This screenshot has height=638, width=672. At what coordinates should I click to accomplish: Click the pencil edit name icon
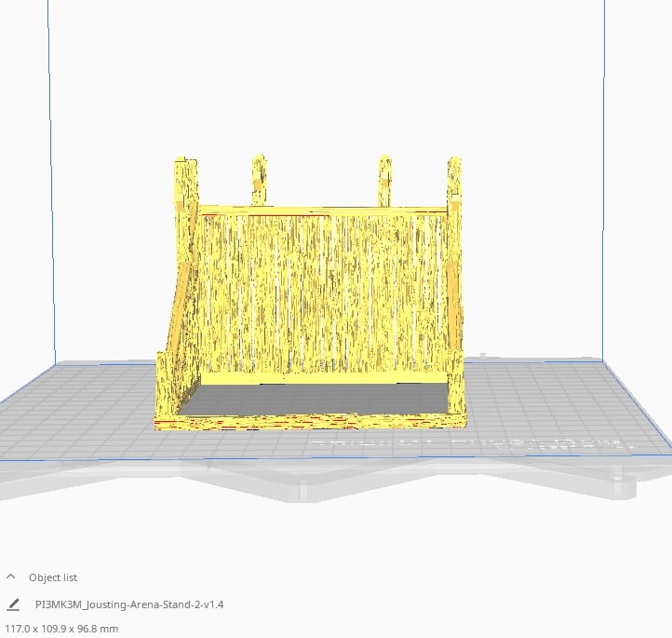point(13,604)
